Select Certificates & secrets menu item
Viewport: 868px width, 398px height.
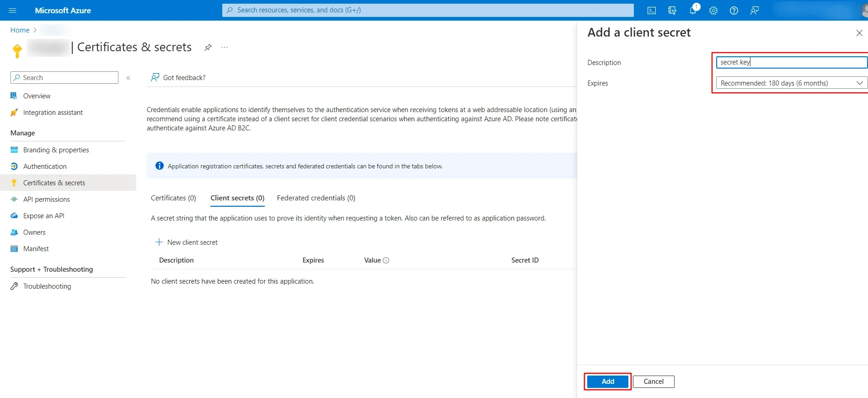point(68,183)
